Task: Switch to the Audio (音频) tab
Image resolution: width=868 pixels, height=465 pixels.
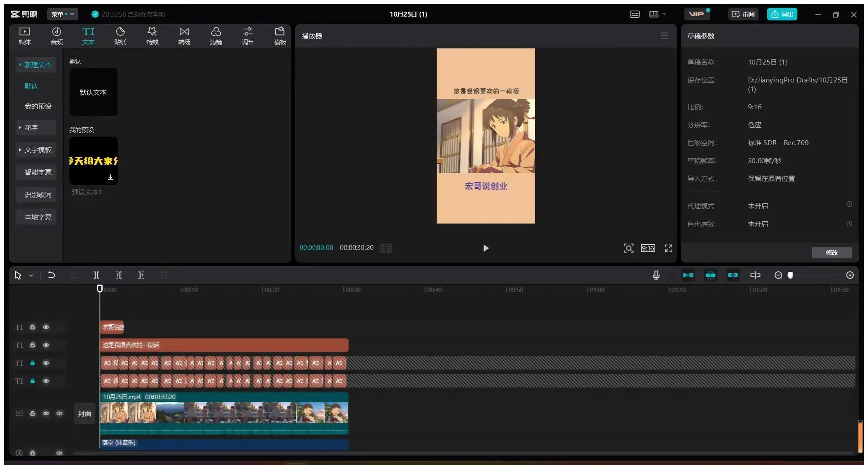Action: tap(56, 36)
